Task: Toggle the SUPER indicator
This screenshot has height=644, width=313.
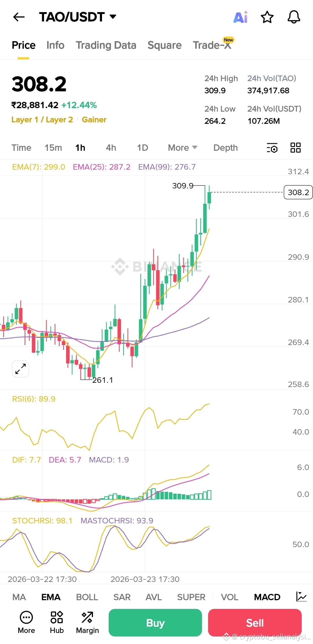Action: coord(191,597)
